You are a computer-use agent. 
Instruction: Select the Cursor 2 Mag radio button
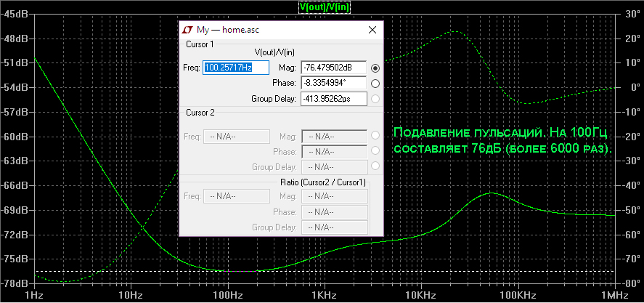click(375, 136)
